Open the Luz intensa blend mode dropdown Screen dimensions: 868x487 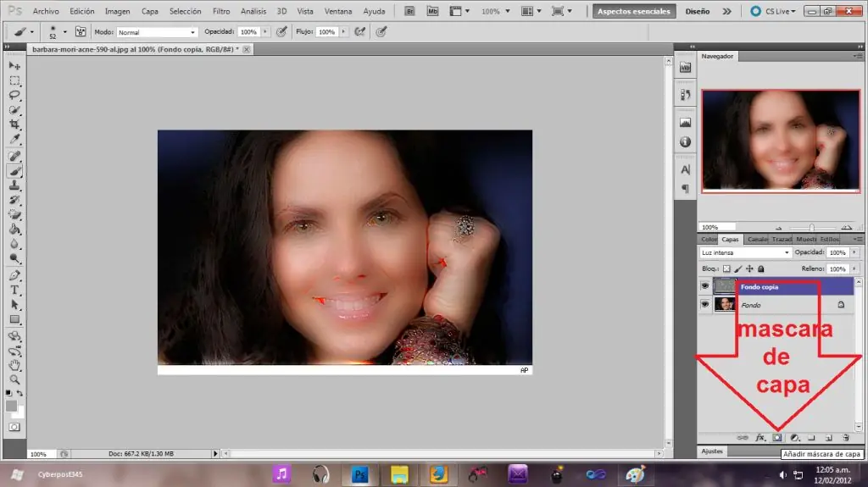tap(746, 252)
